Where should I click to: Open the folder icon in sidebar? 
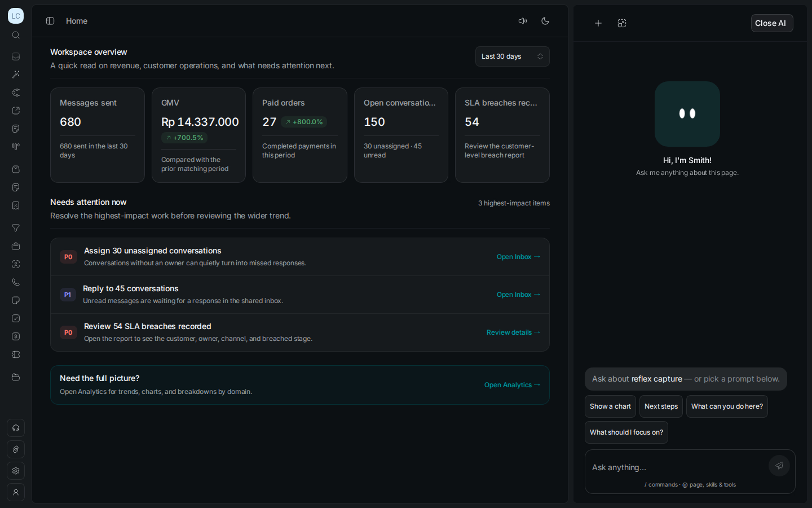click(16, 377)
